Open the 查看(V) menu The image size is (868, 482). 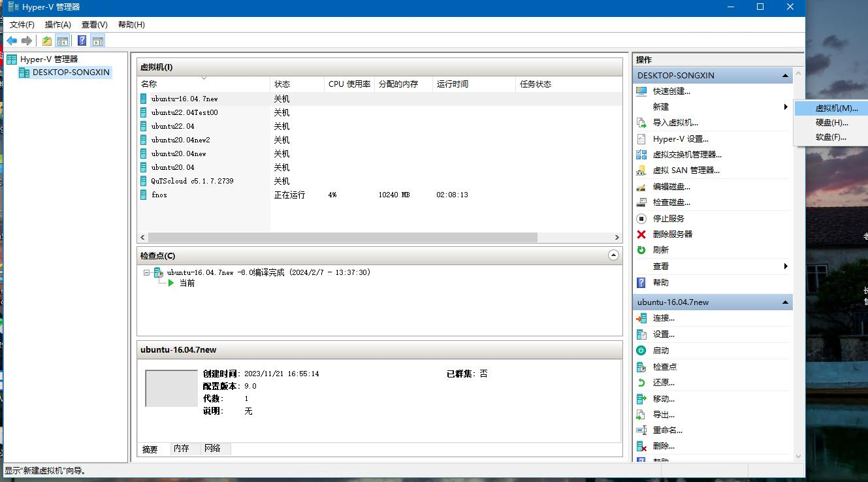[x=95, y=25]
